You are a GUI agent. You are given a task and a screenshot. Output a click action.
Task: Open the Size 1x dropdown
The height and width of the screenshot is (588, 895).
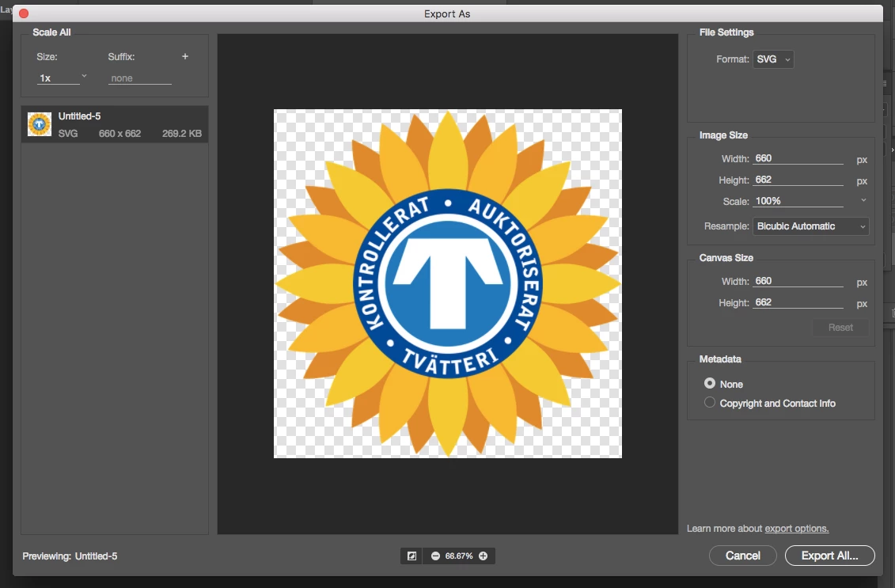62,78
